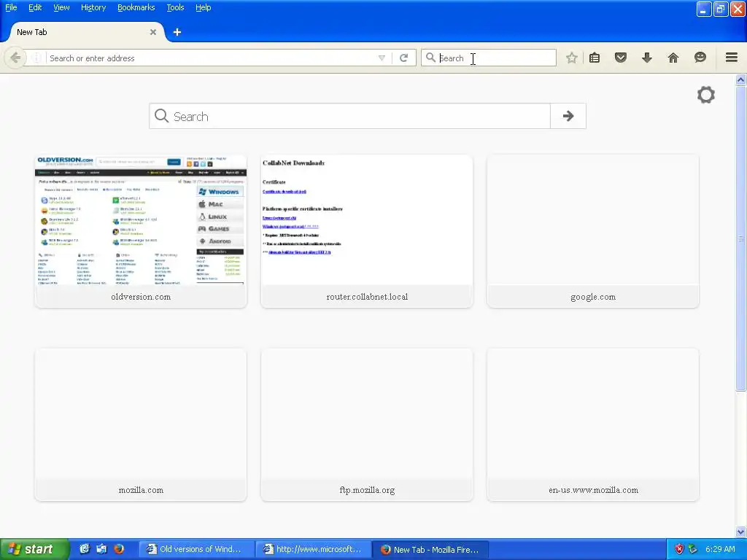Open the Bookmarks menu
The image size is (747, 560).
(136, 7)
